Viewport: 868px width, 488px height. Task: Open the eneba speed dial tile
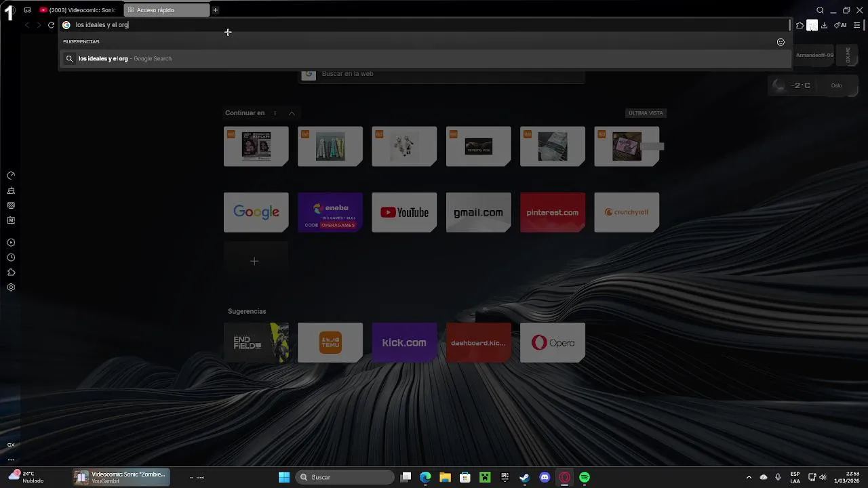[330, 212]
